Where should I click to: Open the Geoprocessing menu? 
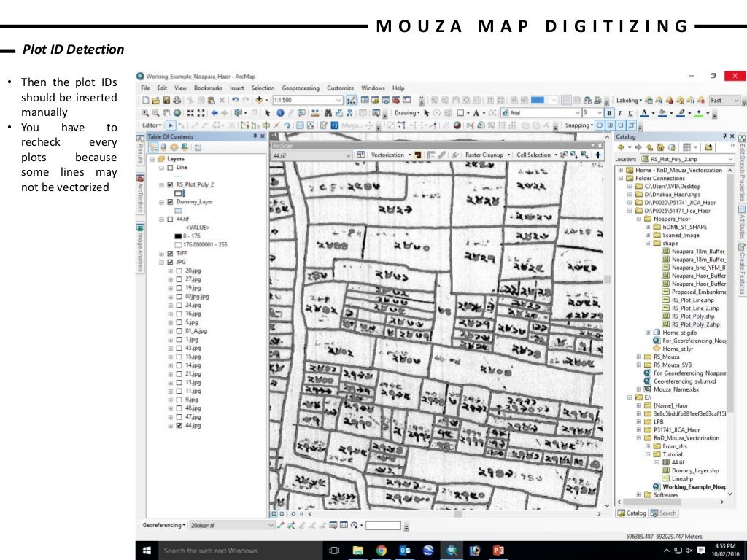[300, 87]
